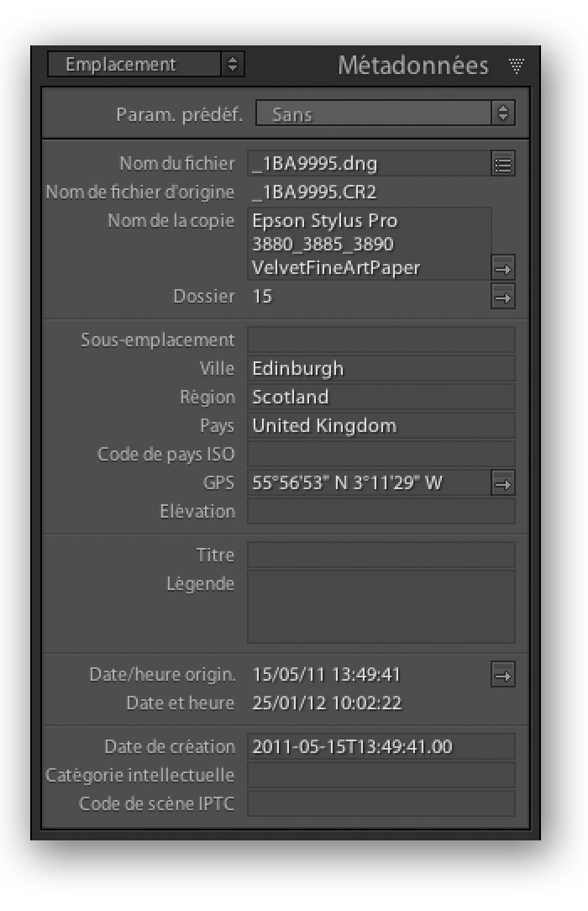Click the Nom du fichier field
The height and width of the screenshot is (911, 588).
369,164
